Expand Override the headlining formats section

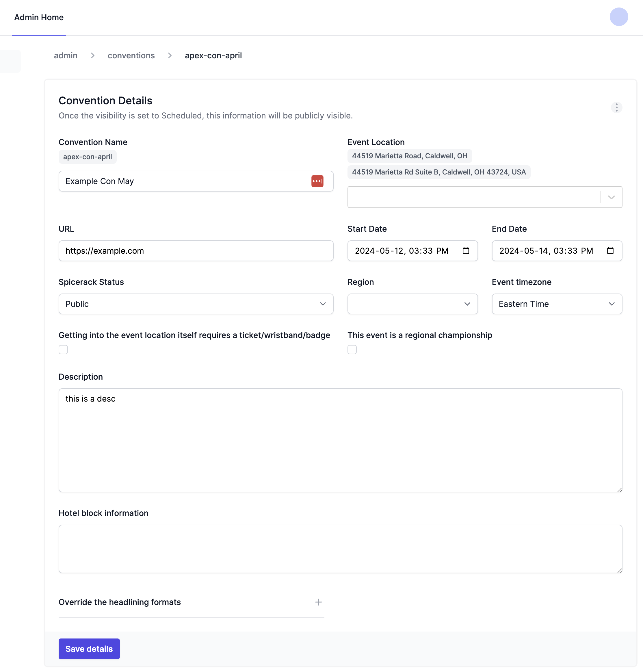click(x=120, y=602)
